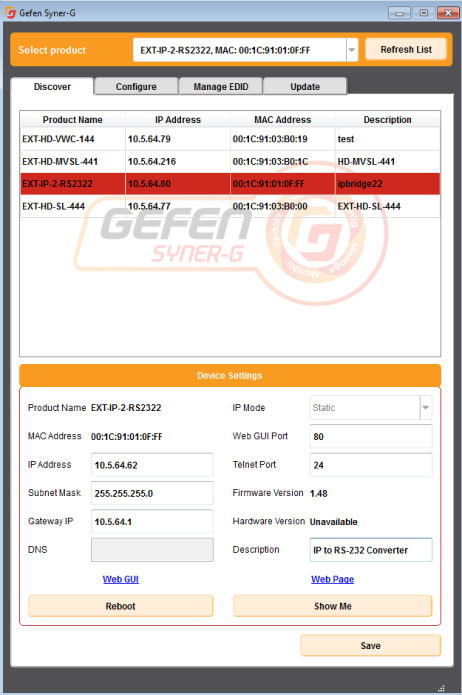Select the EXT-HD-SL-444 device row

230,206
